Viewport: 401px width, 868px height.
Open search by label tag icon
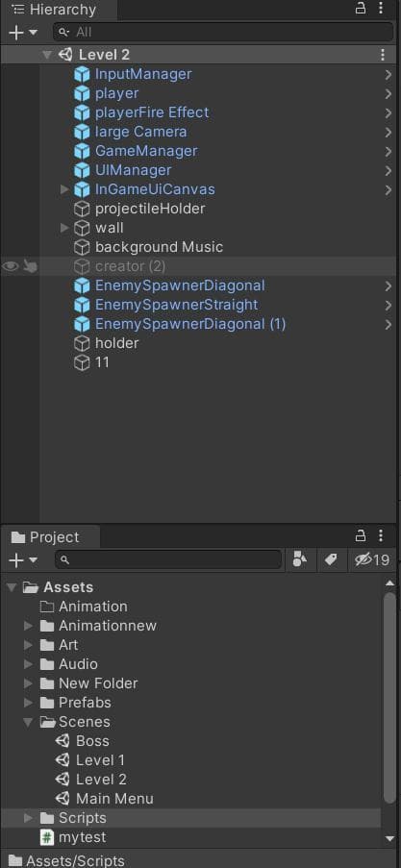331,559
